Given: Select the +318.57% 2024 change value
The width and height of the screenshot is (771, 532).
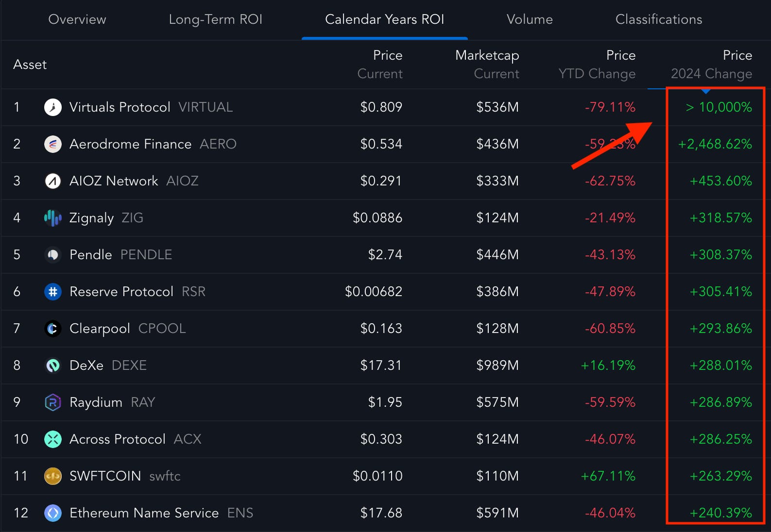Looking at the screenshot, I should (721, 217).
